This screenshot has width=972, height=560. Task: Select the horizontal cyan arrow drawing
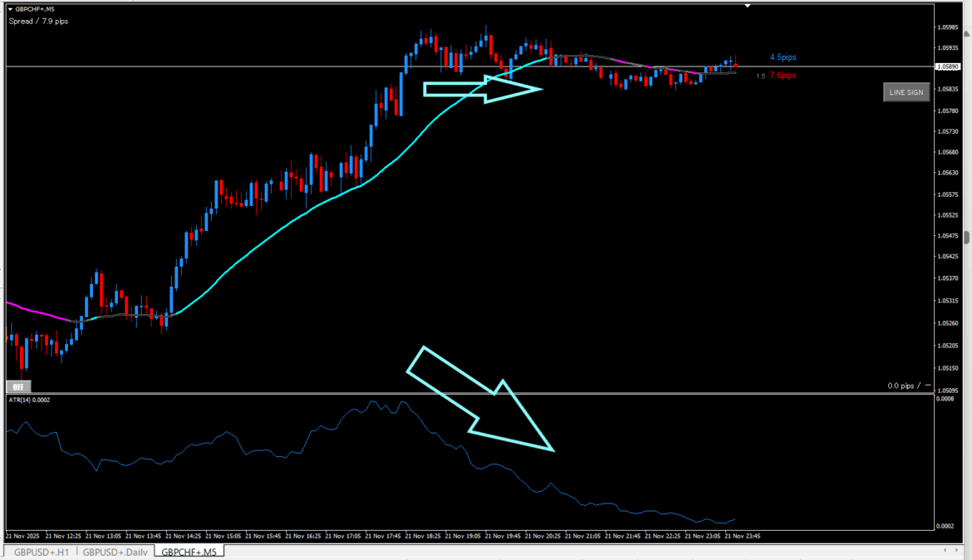tap(483, 90)
